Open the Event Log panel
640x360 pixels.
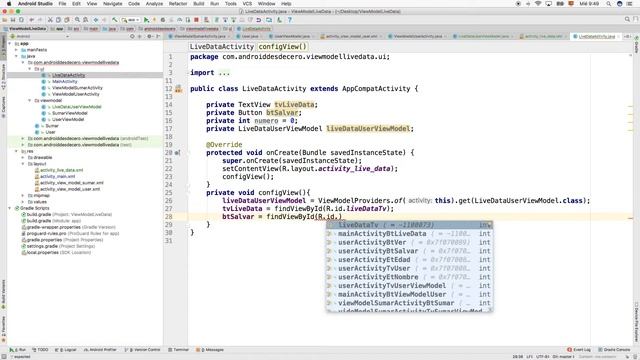579,350
